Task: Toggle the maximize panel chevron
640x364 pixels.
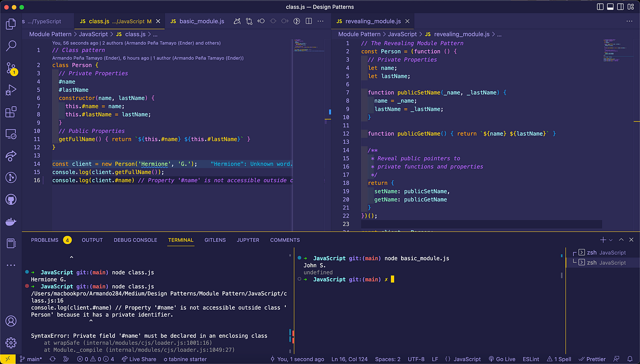Action: 621,240
